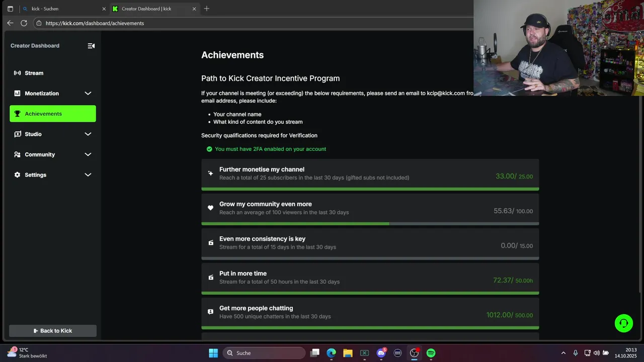Click the browser back arrow

(x=10, y=23)
